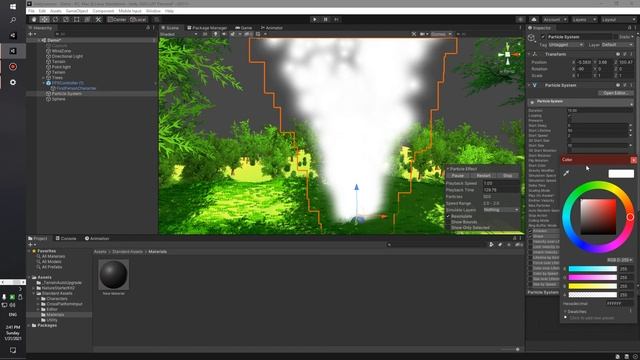
Task: Select the Hand tool in toolbar
Action: (34, 19)
